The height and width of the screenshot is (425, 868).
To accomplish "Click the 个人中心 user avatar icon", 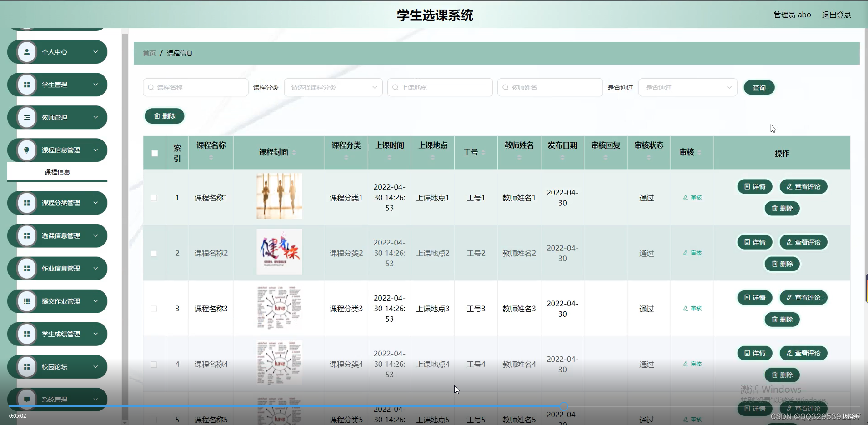I will (x=27, y=52).
